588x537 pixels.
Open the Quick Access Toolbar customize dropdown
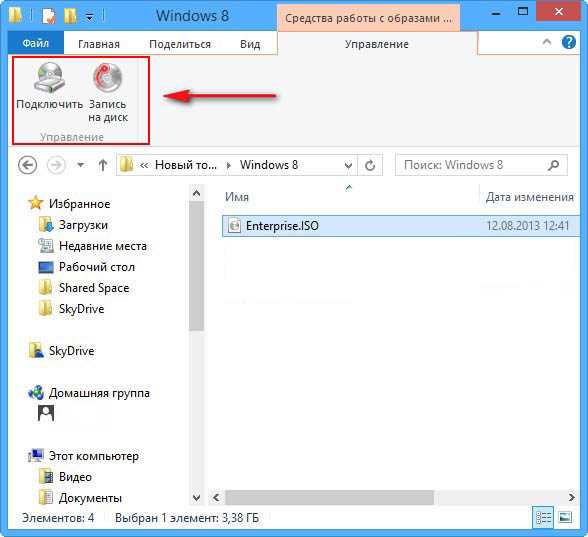(x=90, y=17)
